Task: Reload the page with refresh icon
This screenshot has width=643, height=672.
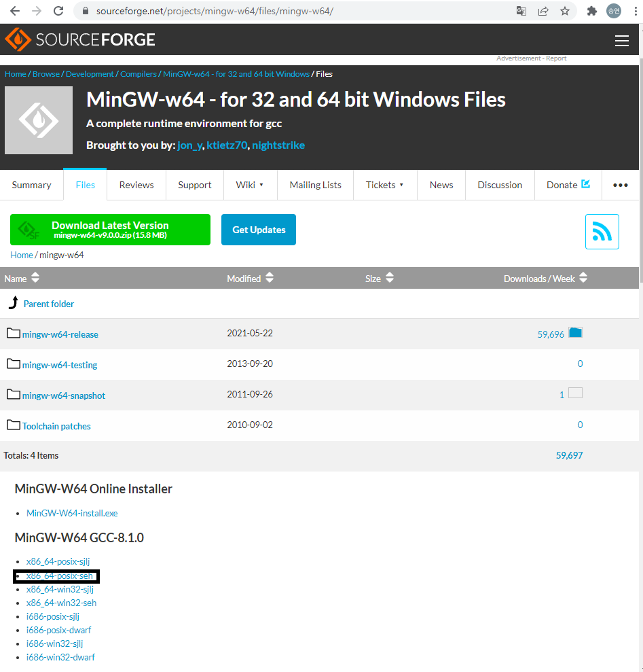Action: click(x=58, y=11)
